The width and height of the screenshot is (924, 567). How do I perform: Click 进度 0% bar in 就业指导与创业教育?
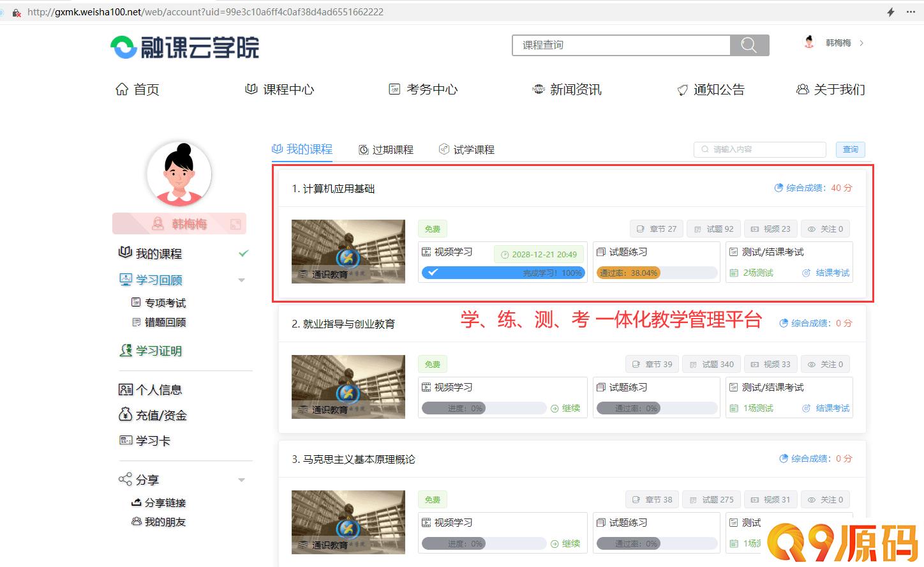point(484,408)
